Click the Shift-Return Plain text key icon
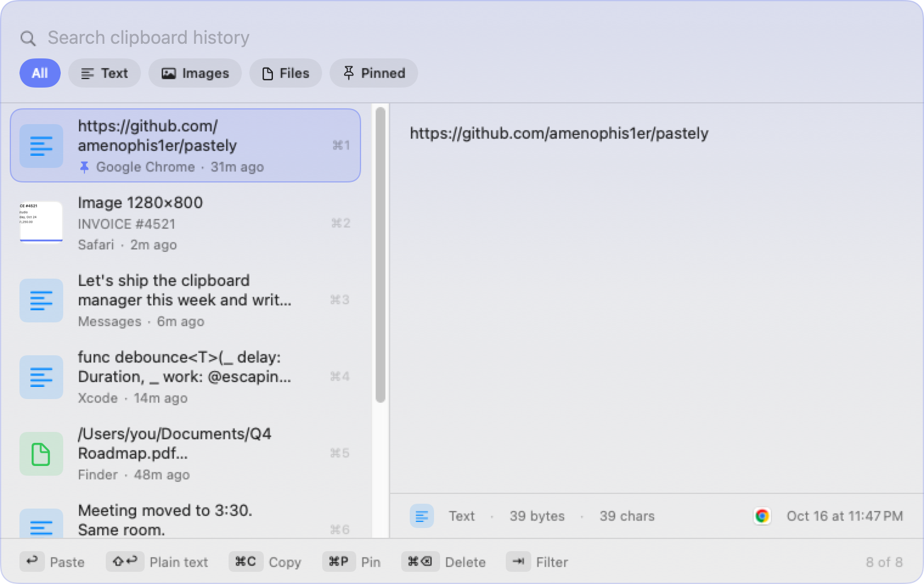 coord(125,561)
